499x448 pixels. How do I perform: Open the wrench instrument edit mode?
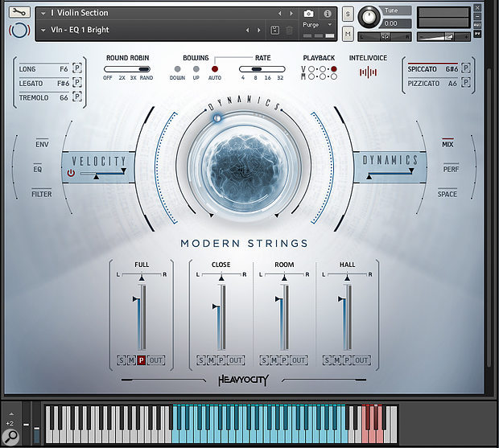tap(19, 12)
